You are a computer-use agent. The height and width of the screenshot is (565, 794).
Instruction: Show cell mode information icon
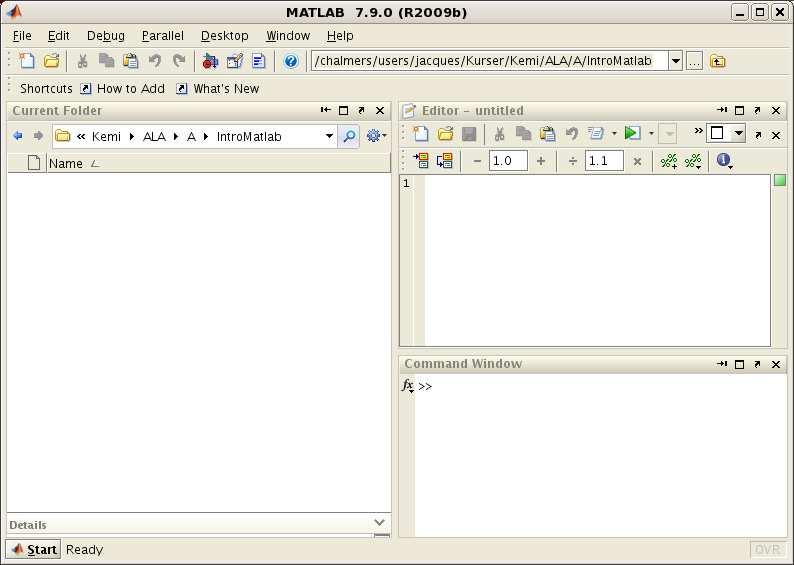pos(724,160)
